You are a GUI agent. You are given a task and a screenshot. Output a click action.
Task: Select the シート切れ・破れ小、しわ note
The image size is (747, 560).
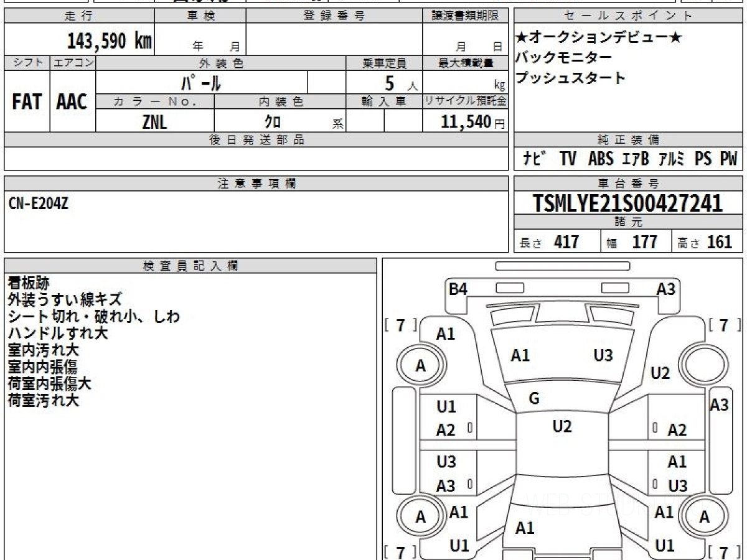coord(94,316)
